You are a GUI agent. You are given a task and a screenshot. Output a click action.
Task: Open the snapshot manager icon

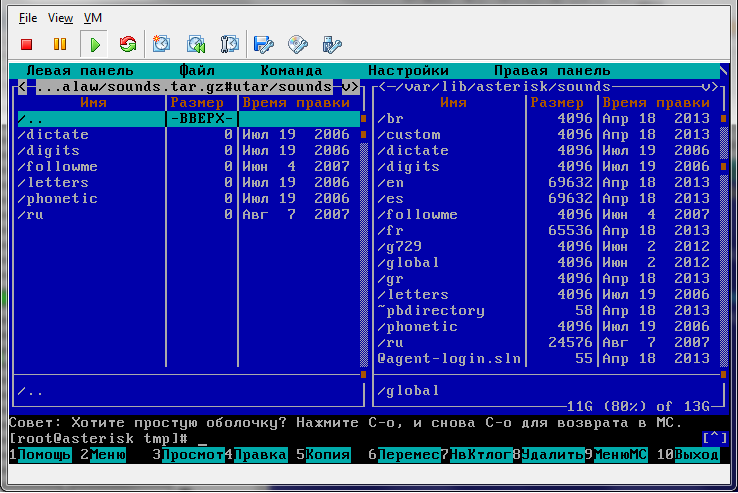[229, 44]
